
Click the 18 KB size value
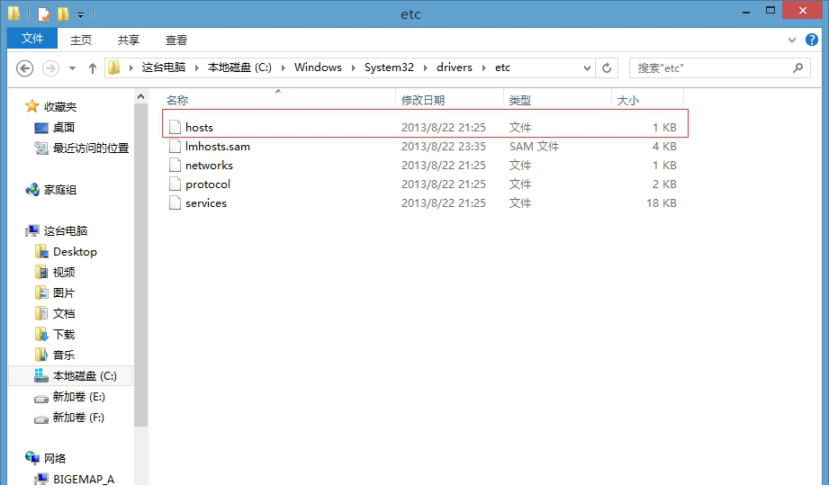tap(661, 203)
